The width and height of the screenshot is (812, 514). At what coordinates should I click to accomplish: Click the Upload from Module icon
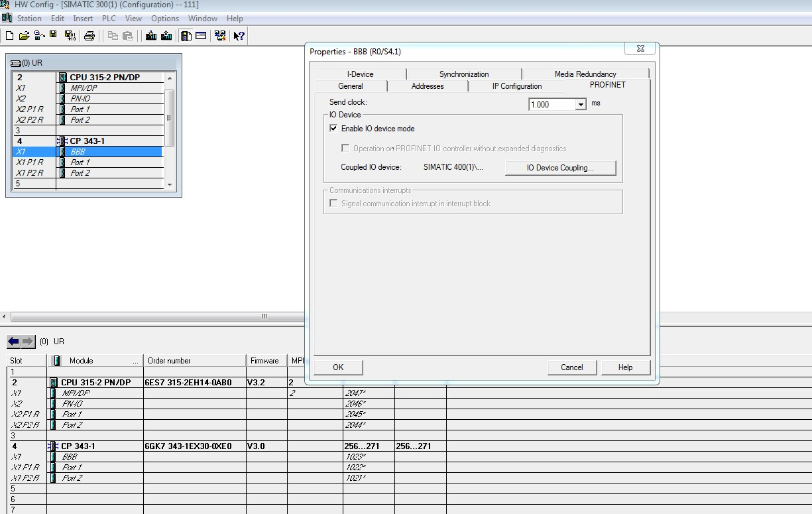pos(166,36)
